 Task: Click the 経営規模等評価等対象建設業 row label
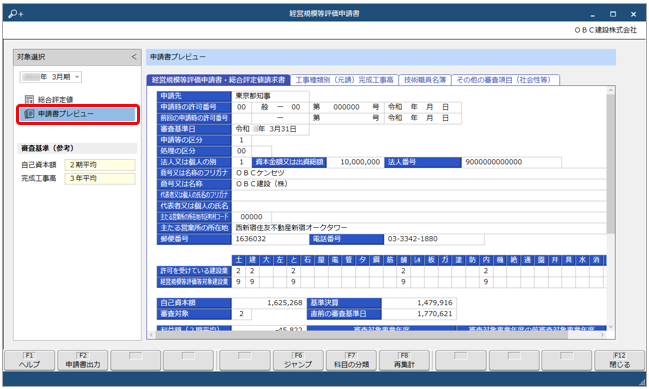coord(194,282)
